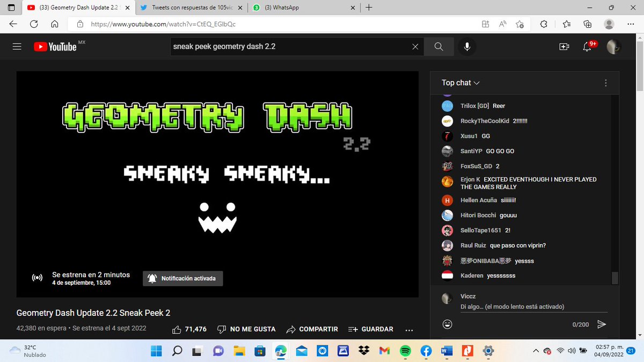Click the YouTube search magnifier button

click(438, 47)
